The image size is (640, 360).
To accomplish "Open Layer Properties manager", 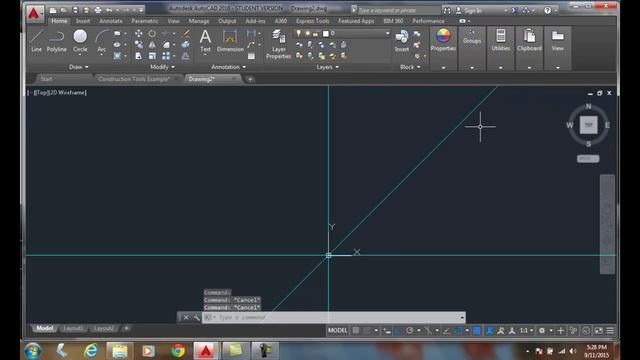I will click(278, 44).
